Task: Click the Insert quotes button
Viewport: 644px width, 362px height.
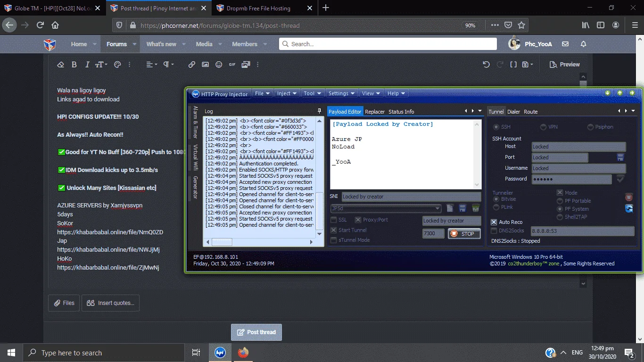Action: click(x=110, y=303)
